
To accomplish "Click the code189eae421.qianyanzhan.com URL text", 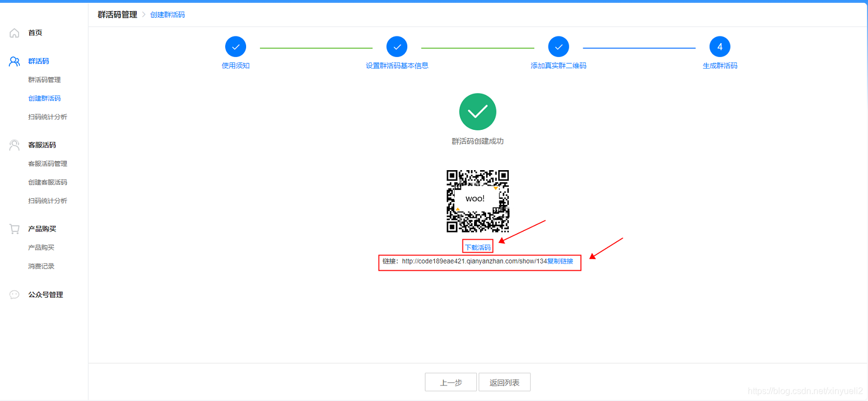I will point(474,261).
